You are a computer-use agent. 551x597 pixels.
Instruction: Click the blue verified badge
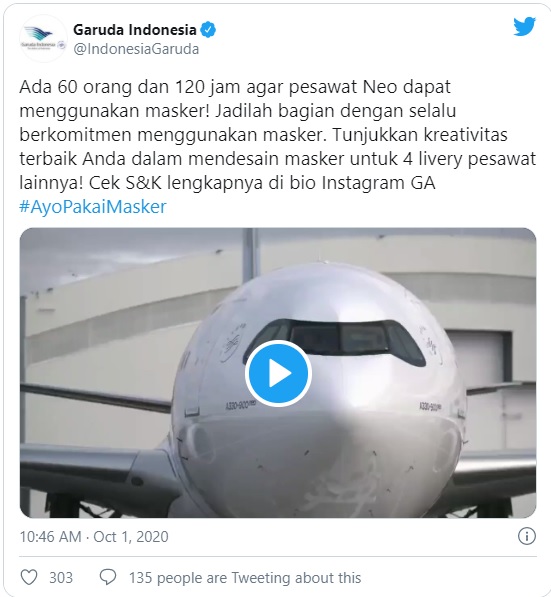pyautogui.click(x=208, y=30)
